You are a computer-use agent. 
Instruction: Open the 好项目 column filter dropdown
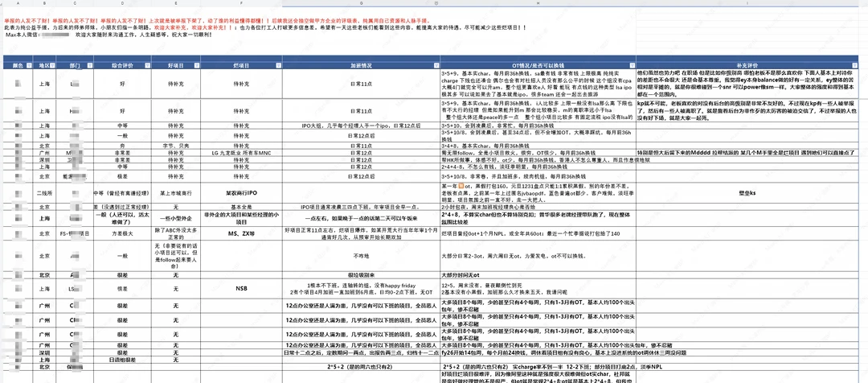coord(197,65)
